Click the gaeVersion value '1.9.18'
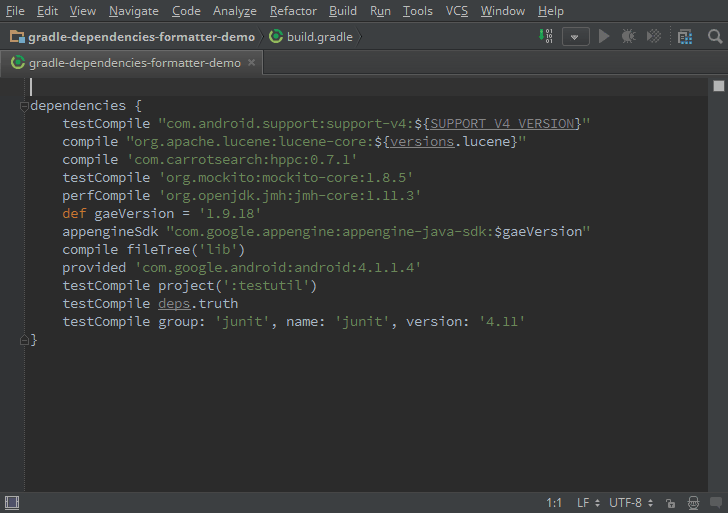This screenshot has height=513, width=728. point(230,214)
